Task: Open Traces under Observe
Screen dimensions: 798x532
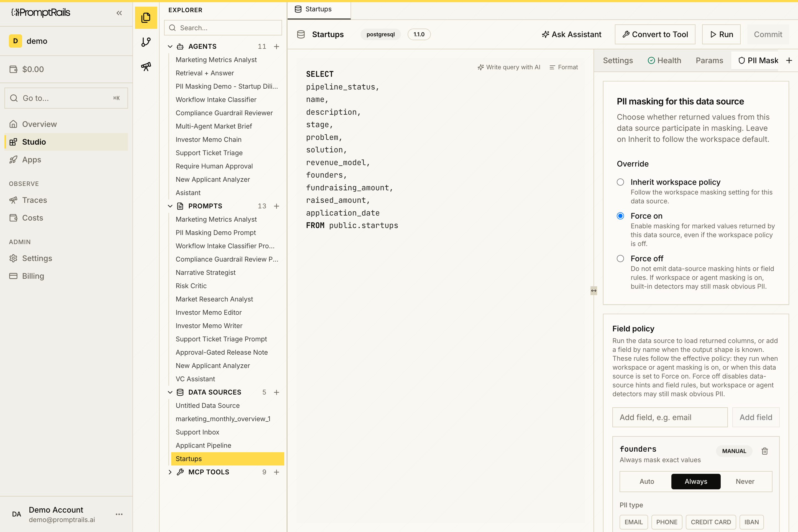Action: pyautogui.click(x=66, y=200)
